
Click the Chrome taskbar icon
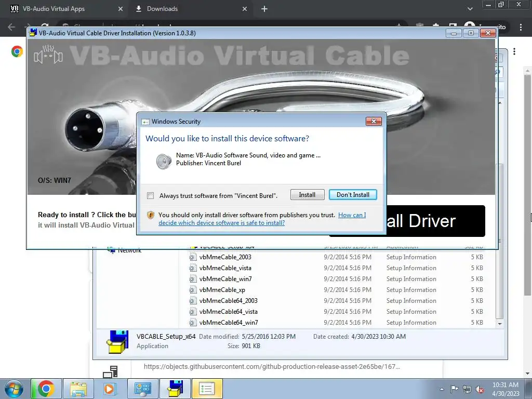pyautogui.click(x=46, y=389)
